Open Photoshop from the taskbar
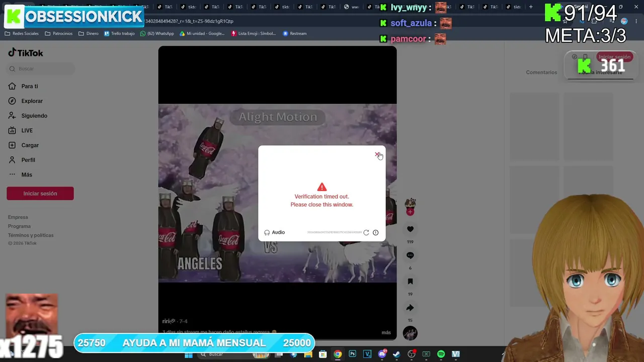This screenshot has width=644, height=362. tap(353, 354)
